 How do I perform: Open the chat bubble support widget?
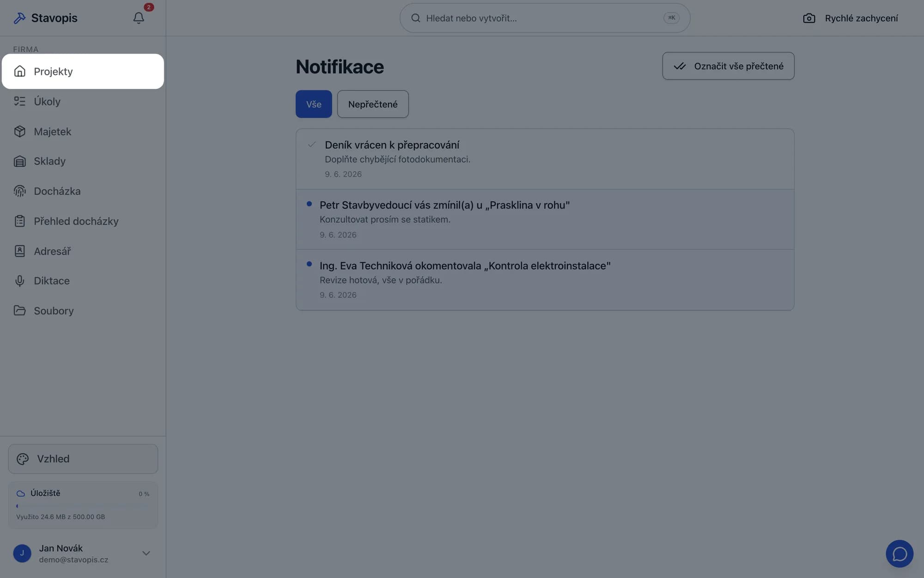[x=900, y=553]
